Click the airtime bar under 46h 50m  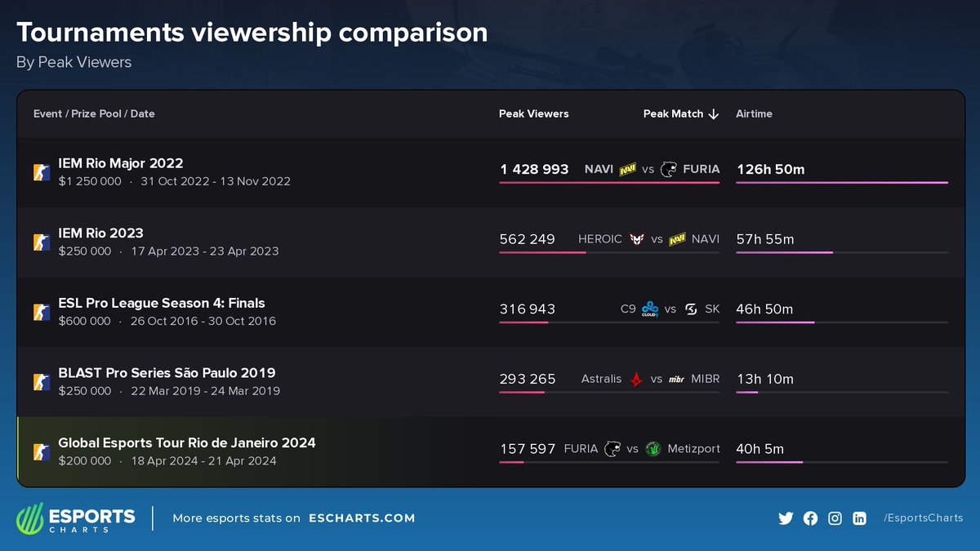tap(842, 322)
